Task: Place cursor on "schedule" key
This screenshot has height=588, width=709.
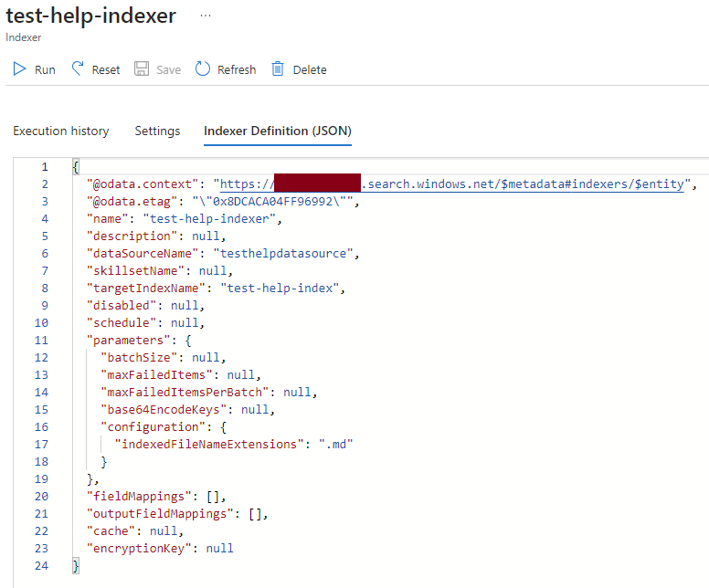Action: (122, 323)
